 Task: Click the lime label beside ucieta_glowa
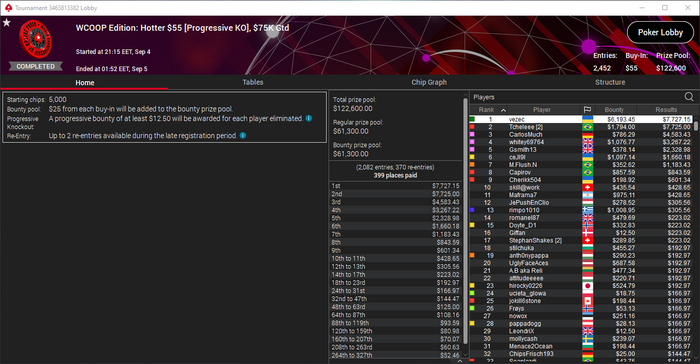[x=472, y=293]
